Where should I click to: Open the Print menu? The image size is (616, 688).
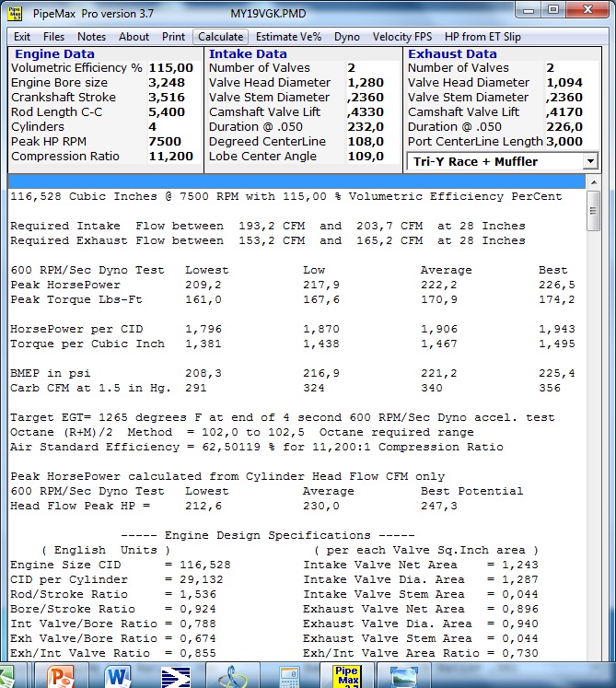coord(173,37)
